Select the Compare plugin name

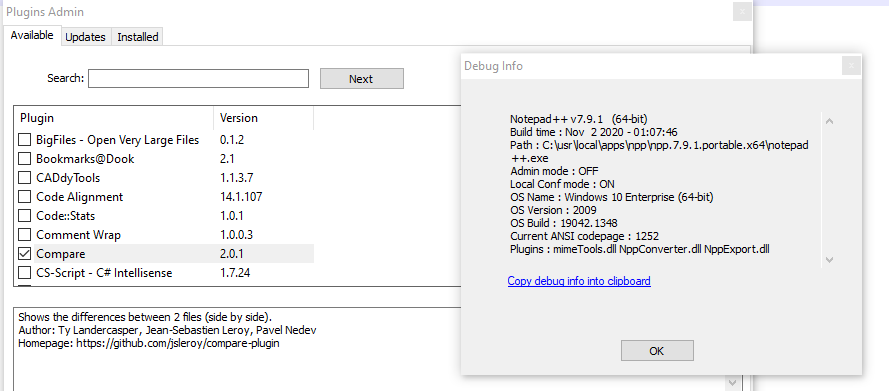pyautogui.click(x=61, y=254)
